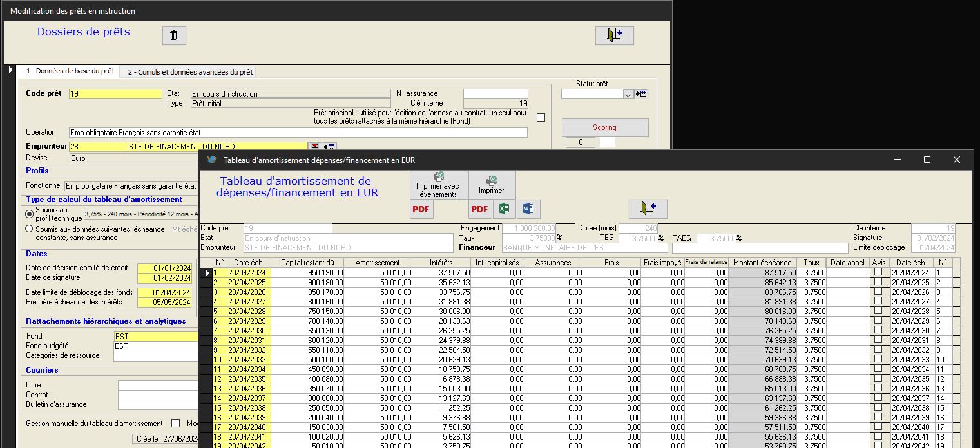
Task: Select row 1 via its record selector arrow
Action: [207, 273]
